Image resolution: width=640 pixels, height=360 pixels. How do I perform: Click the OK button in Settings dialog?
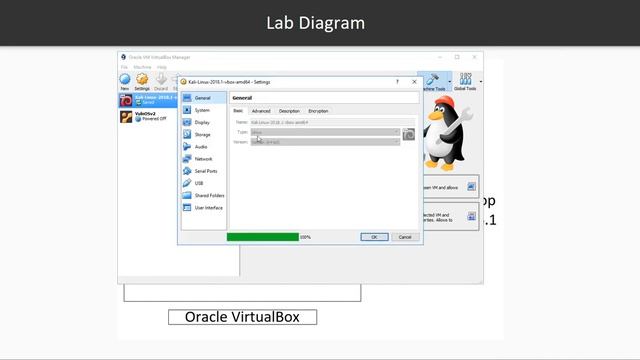tap(374, 237)
